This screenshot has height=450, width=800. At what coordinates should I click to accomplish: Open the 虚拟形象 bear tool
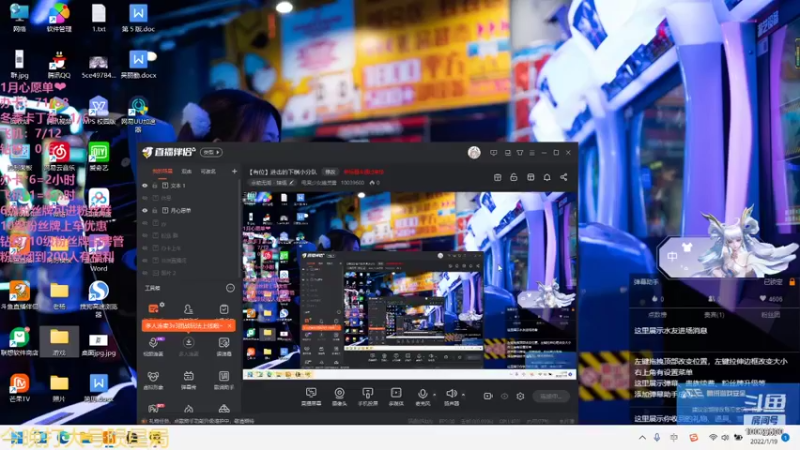pyautogui.click(x=153, y=380)
